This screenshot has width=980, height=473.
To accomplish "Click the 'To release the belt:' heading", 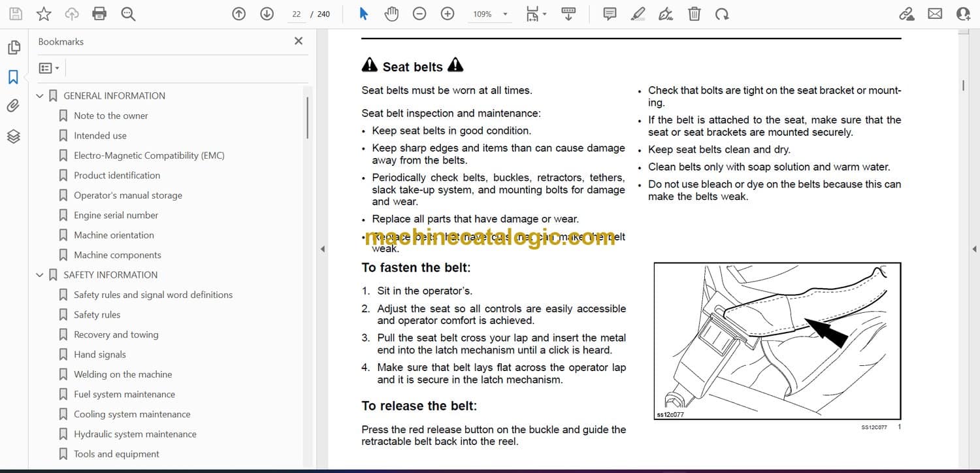I will tap(419, 406).
